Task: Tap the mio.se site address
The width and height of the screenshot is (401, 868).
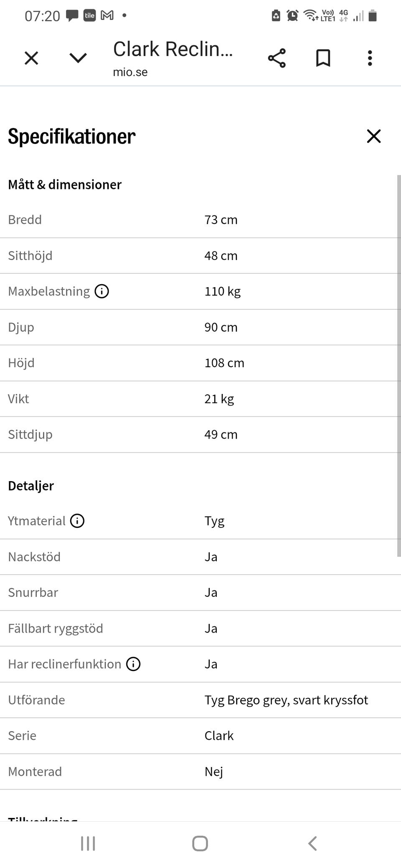Action: coord(130,72)
